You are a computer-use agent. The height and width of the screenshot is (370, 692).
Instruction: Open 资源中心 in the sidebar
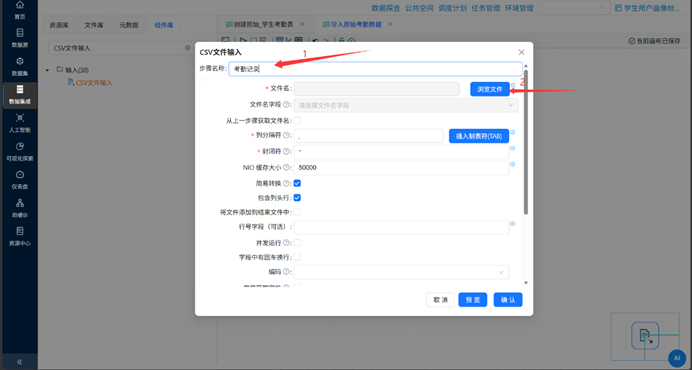19,236
